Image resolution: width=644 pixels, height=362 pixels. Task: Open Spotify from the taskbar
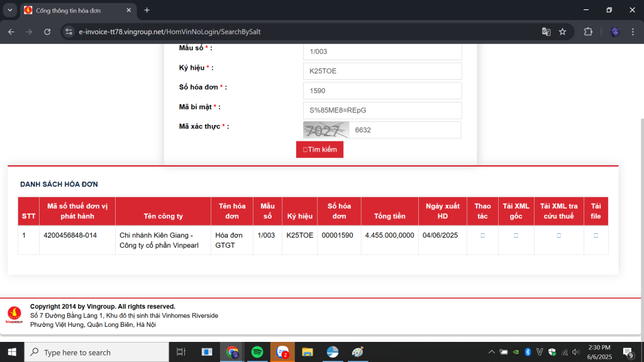[x=257, y=352]
